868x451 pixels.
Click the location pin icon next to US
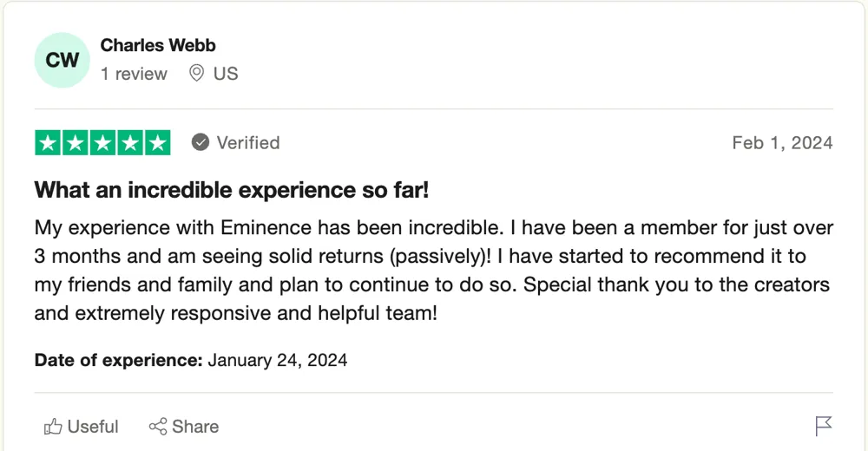click(x=196, y=73)
